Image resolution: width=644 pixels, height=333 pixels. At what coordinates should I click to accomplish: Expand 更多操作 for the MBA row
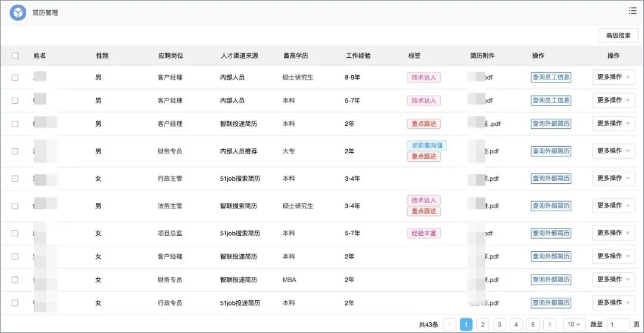click(614, 279)
